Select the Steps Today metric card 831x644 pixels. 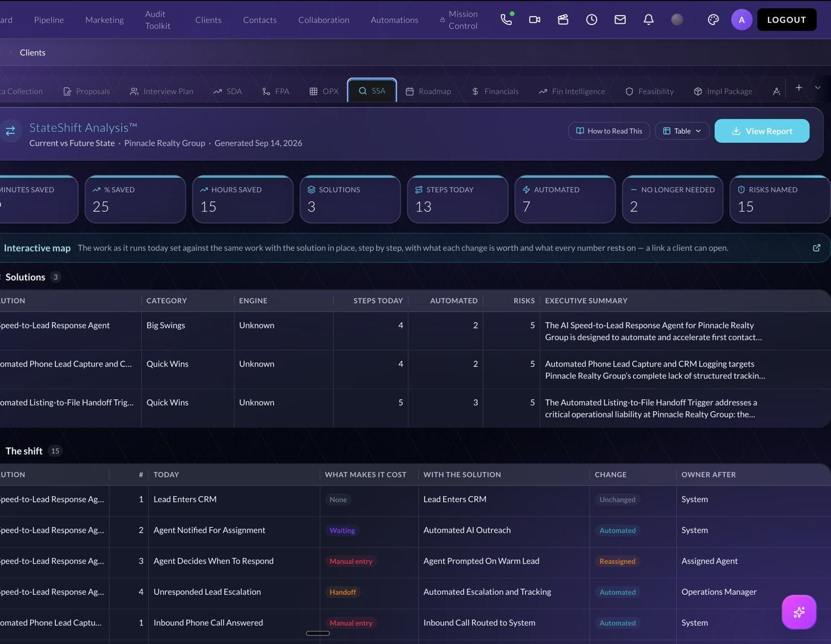pos(458,199)
